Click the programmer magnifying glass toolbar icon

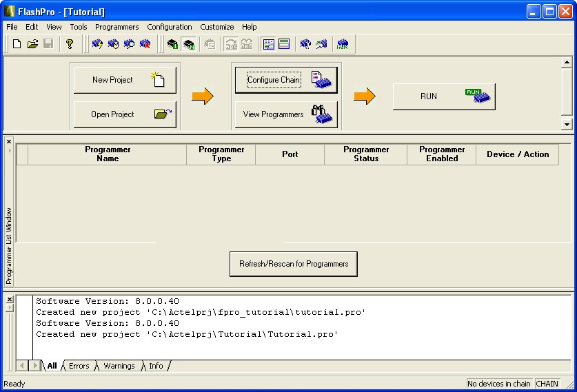(129, 44)
